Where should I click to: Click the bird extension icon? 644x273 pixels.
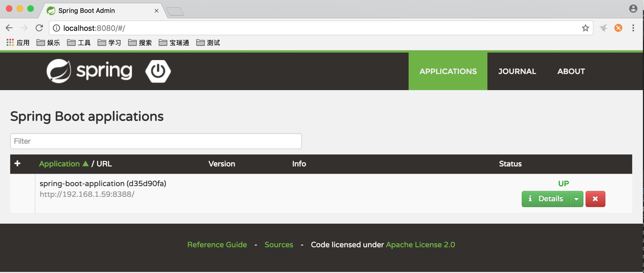(603, 28)
